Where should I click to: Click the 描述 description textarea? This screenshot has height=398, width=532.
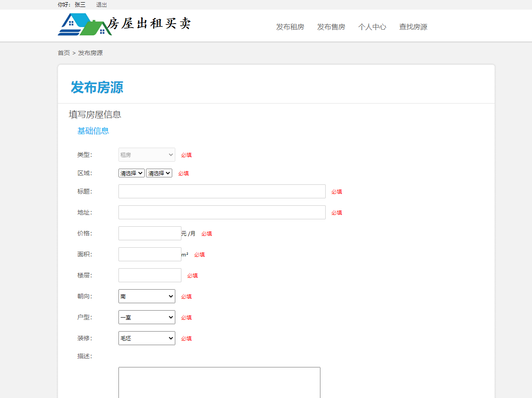(x=219, y=384)
